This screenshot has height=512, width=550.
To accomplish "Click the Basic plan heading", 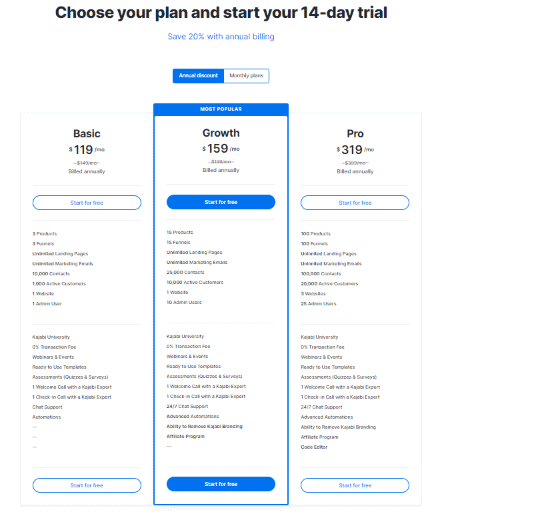I will (x=87, y=134).
